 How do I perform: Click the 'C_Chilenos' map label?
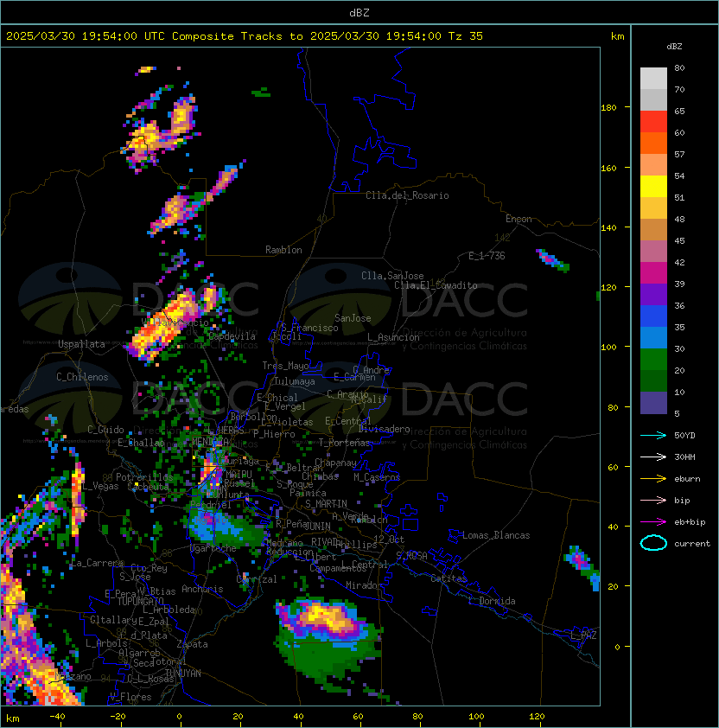[82, 377]
